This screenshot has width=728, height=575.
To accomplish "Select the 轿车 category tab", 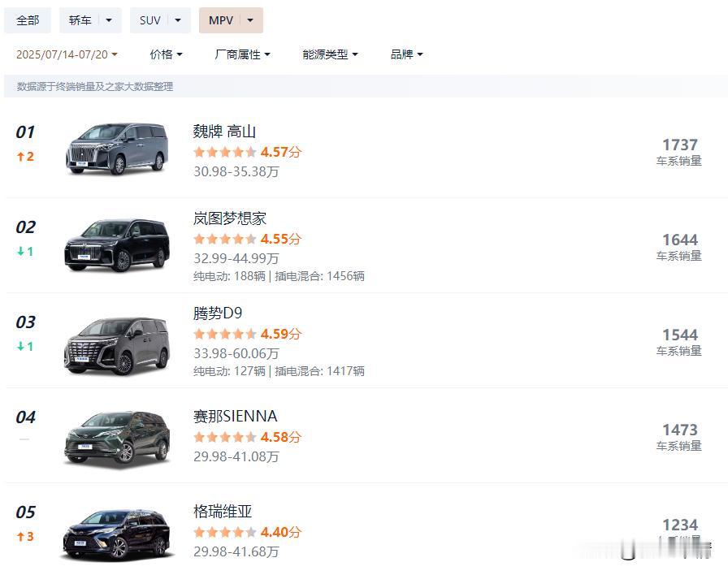I will coord(80,20).
